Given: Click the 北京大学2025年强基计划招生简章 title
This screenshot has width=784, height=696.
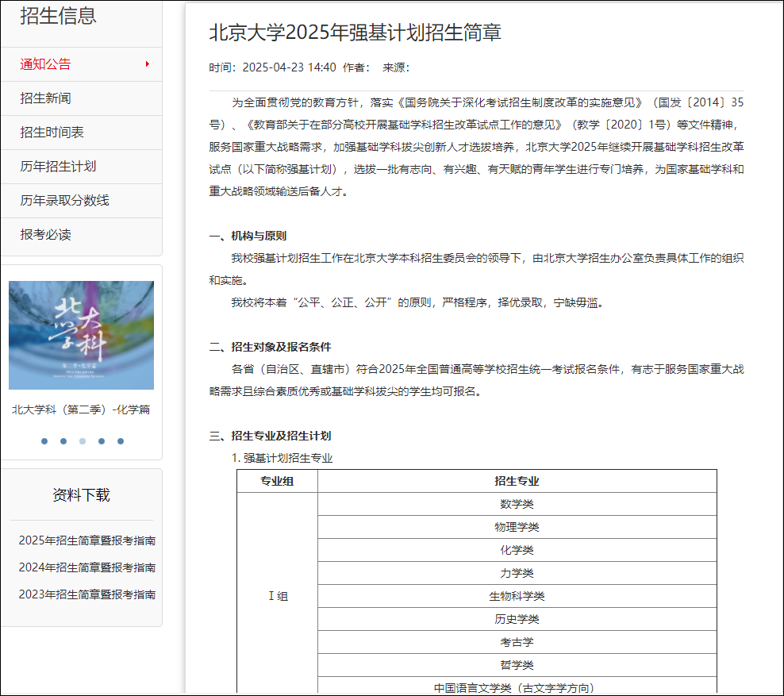Looking at the screenshot, I should 355,33.
